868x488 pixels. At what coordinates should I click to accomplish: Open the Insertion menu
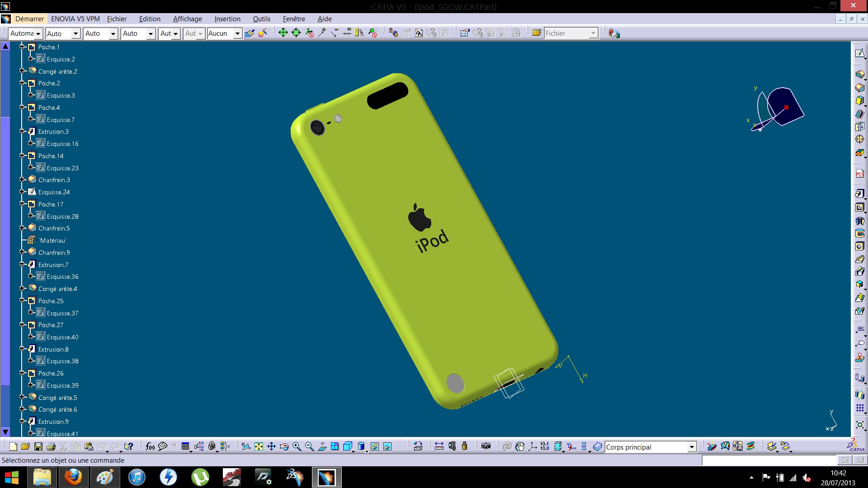point(227,19)
